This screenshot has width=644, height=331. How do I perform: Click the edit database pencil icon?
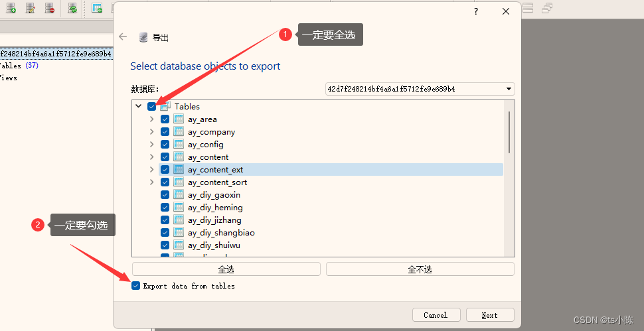pyautogui.click(x=31, y=8)
